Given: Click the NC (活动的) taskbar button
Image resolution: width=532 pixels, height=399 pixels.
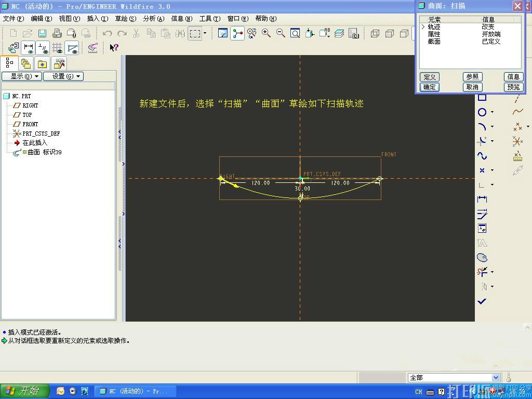Looking at the screenshot, I should pos(135,391).
